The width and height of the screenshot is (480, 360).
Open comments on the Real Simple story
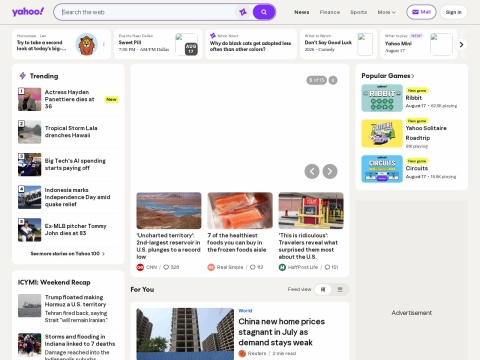[x=257, y=267]
